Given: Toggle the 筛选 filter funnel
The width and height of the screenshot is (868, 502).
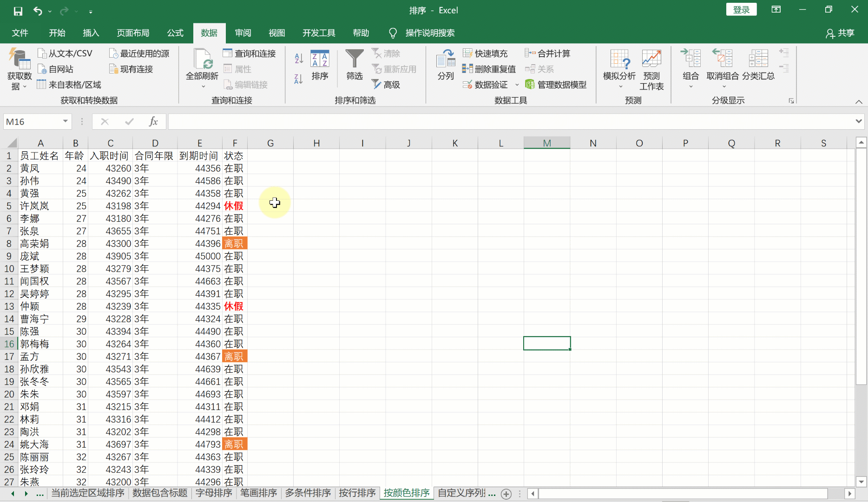Looking at the screenshot, I should pos(355,65).
